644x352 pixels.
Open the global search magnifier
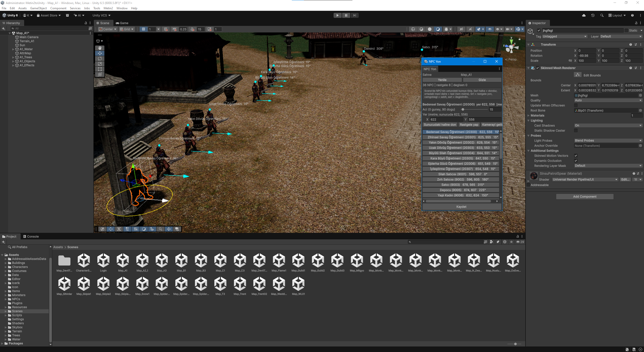(602, 15)
